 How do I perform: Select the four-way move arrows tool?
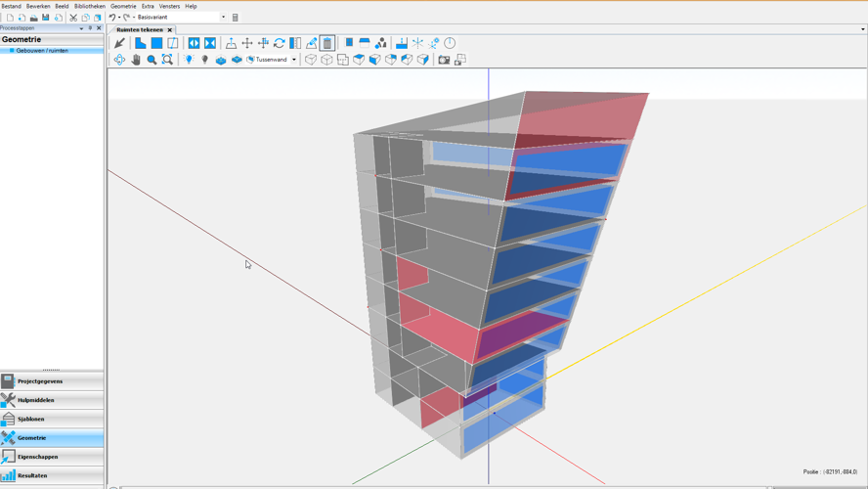coord(247,43)
